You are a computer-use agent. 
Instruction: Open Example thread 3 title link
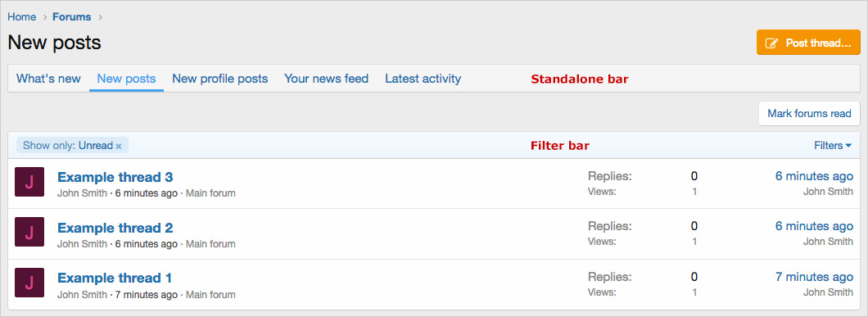click(115, 178)
